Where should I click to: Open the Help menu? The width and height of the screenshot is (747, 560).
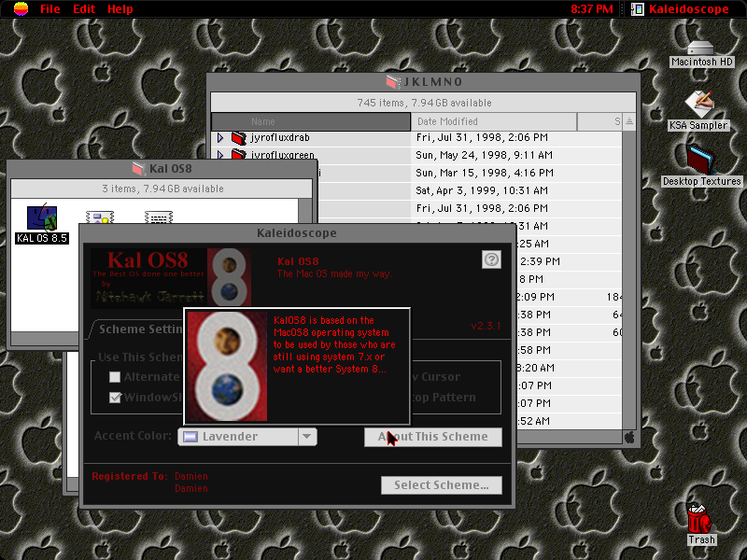pyautogui.click(x=120, y=8)
